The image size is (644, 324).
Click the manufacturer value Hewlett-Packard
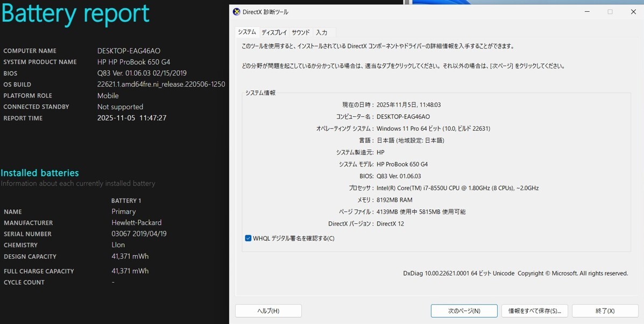[136, 223]
